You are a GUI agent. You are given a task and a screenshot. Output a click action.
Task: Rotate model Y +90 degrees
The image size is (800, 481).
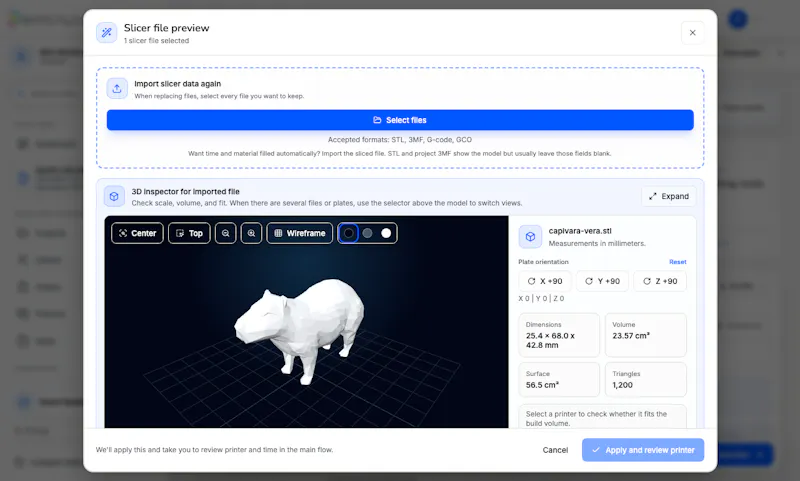[603, 281]
